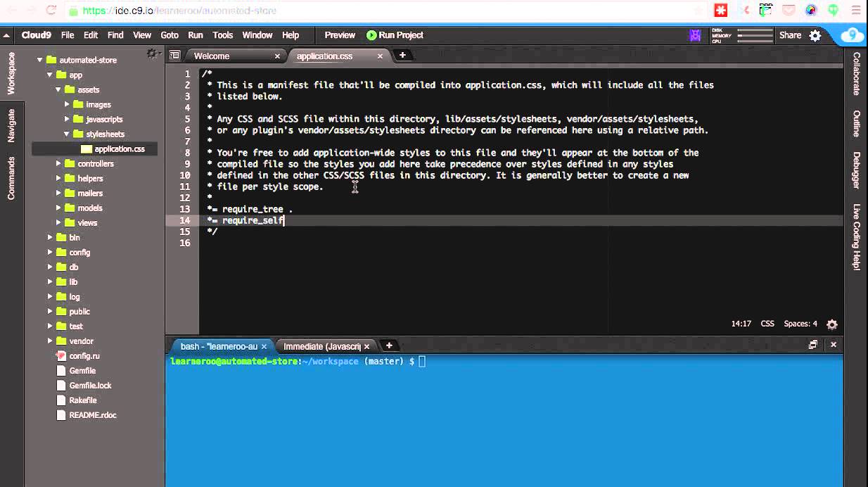The width and height of the screenshot is (868, 487).
Task: Open the Help menu
Action: pos(291,35)
